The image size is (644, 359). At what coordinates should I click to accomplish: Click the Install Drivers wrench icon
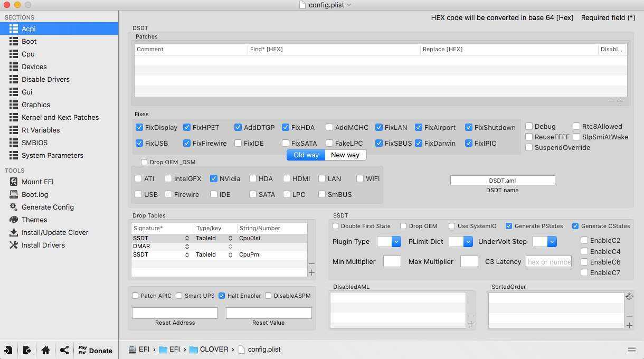(x=14, y=245)
